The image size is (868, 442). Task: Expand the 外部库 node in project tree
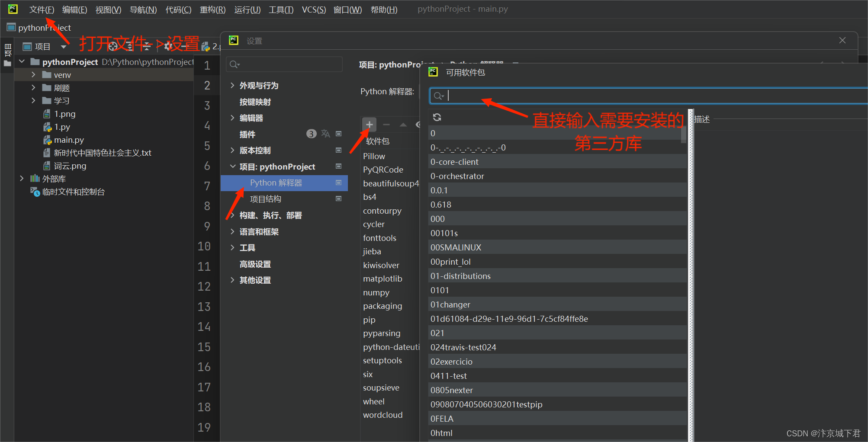point(22,179)
